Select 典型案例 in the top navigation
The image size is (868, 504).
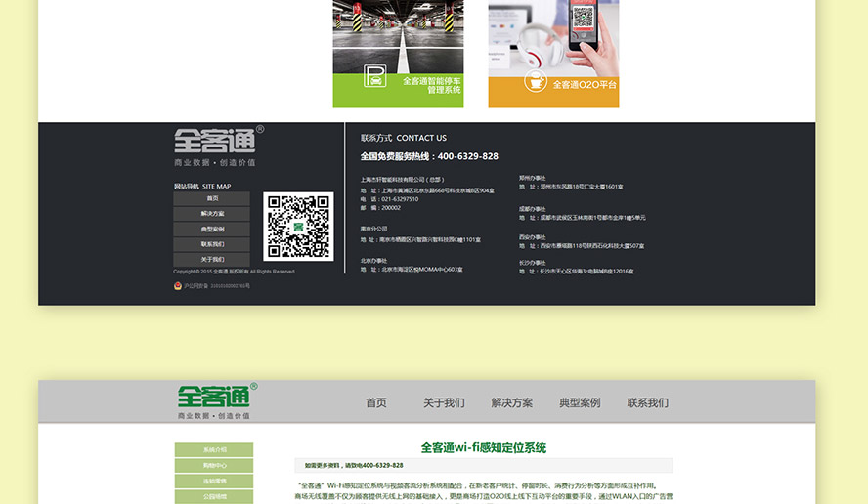[580, 402]
